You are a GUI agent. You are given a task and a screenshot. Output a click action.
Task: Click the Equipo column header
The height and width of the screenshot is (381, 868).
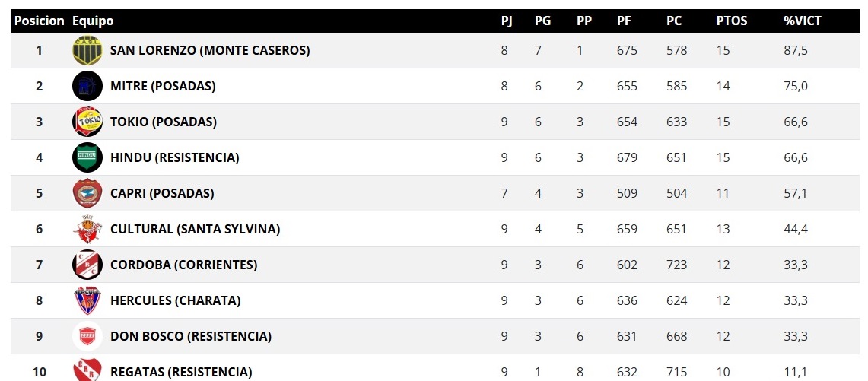[93, 21]
